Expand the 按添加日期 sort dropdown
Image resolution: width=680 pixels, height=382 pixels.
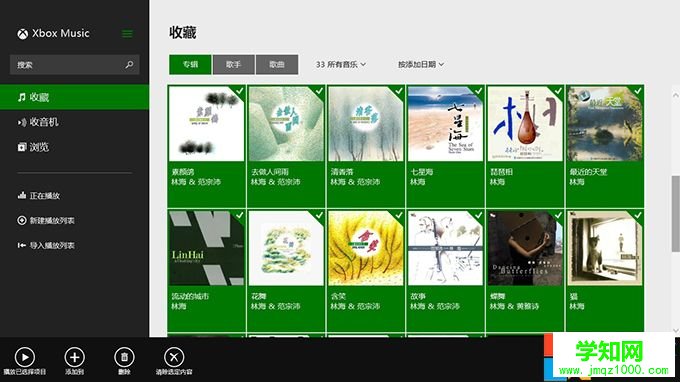421,65
